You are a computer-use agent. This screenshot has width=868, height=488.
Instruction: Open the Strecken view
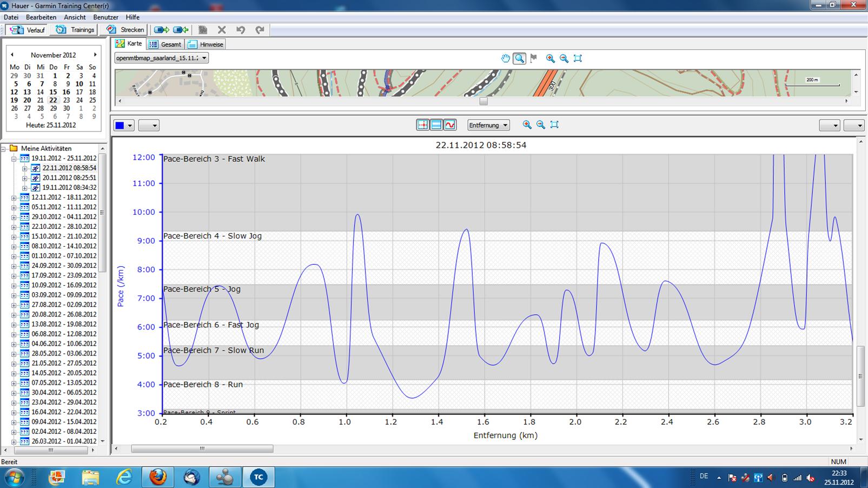125,30
